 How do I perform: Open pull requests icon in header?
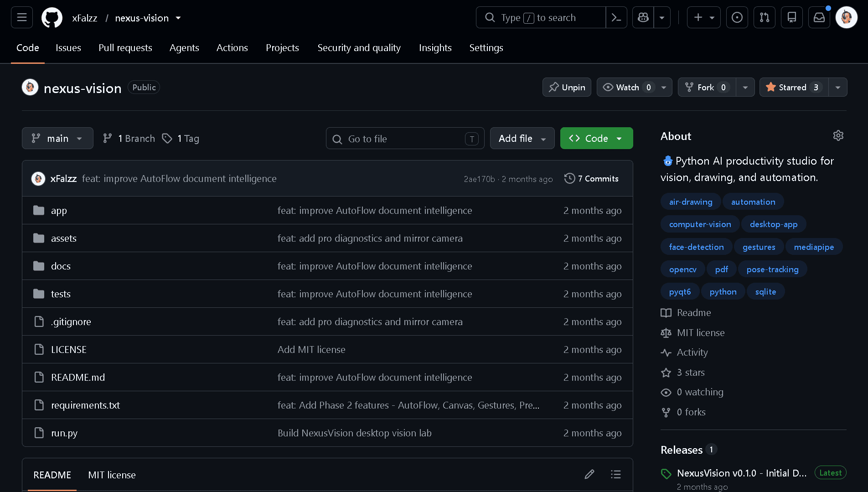coord(765,18)
